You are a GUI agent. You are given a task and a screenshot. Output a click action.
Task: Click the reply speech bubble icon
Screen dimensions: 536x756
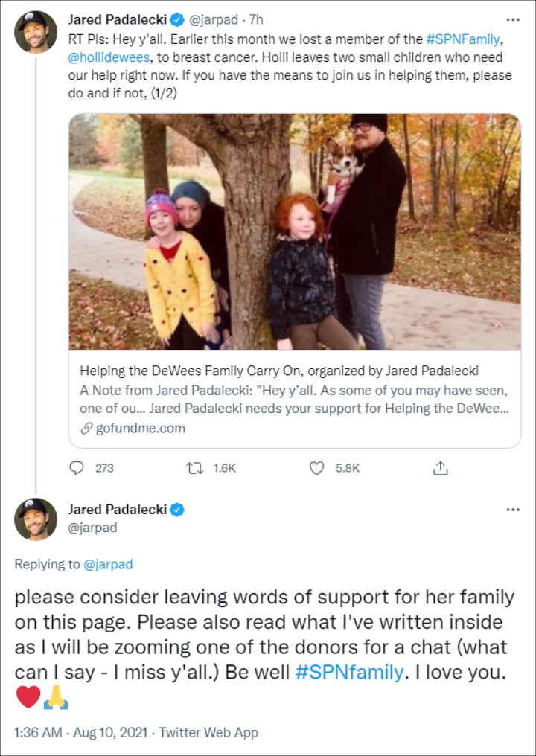[x=77, y=468]
